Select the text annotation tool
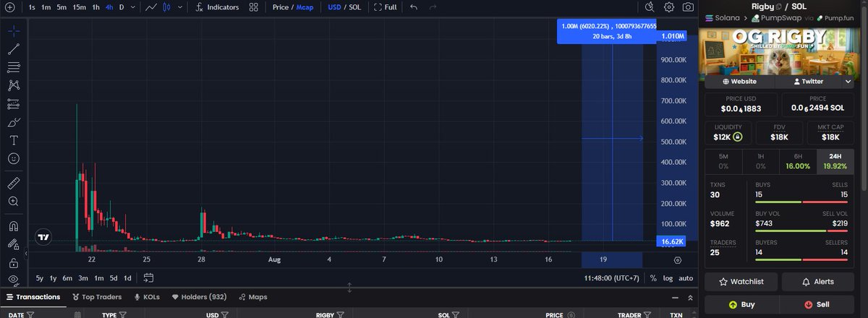This screenshot has width=868, height=318. [14, 140]
